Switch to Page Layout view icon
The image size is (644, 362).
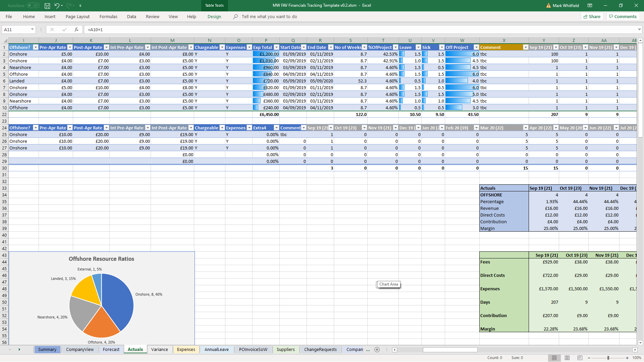coord(567,358)
